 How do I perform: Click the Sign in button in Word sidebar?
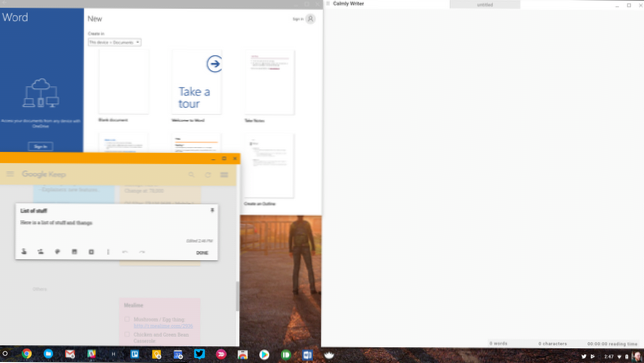click(40, 147)
